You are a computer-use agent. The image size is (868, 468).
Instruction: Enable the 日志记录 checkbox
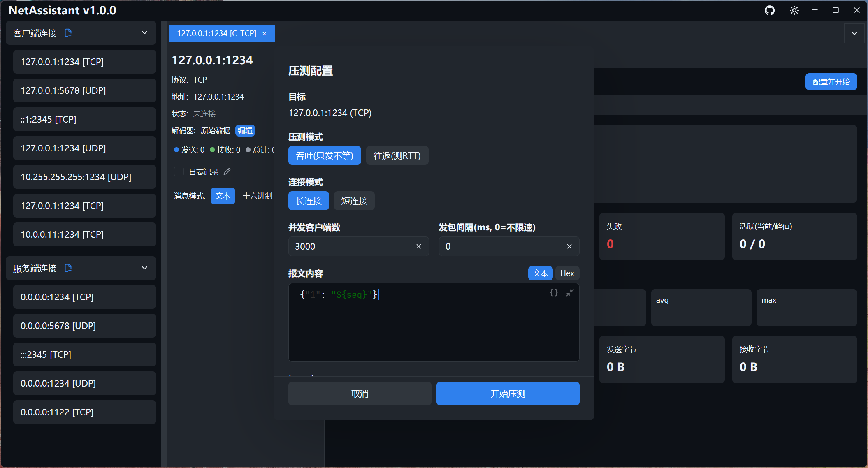click(179, 171)
